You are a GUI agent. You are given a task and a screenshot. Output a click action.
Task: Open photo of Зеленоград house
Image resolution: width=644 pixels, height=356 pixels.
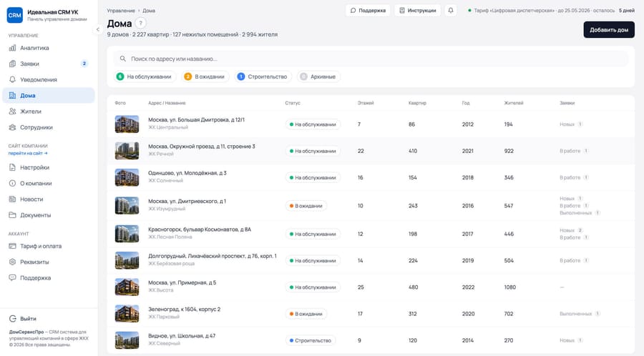127,314
